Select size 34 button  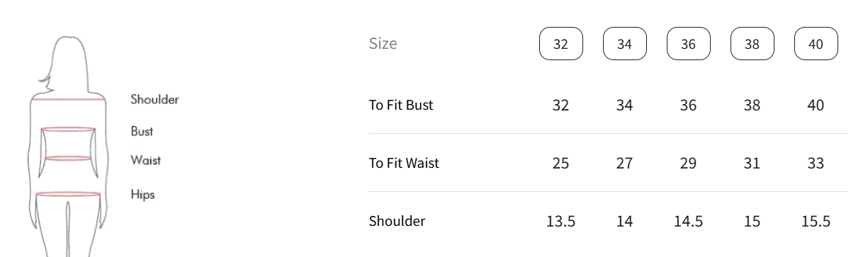click(624, 44)
